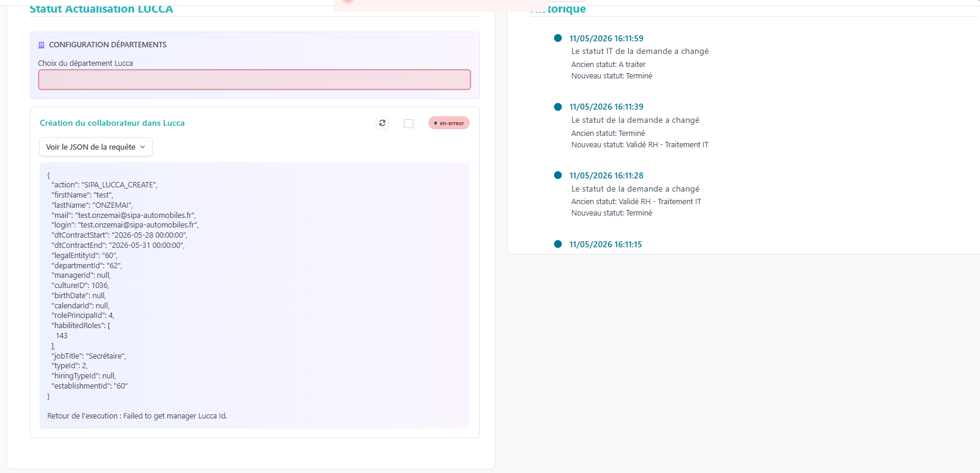Click the 'Statut Actualisation LUCCA' heading

click(x=102, y=9)
